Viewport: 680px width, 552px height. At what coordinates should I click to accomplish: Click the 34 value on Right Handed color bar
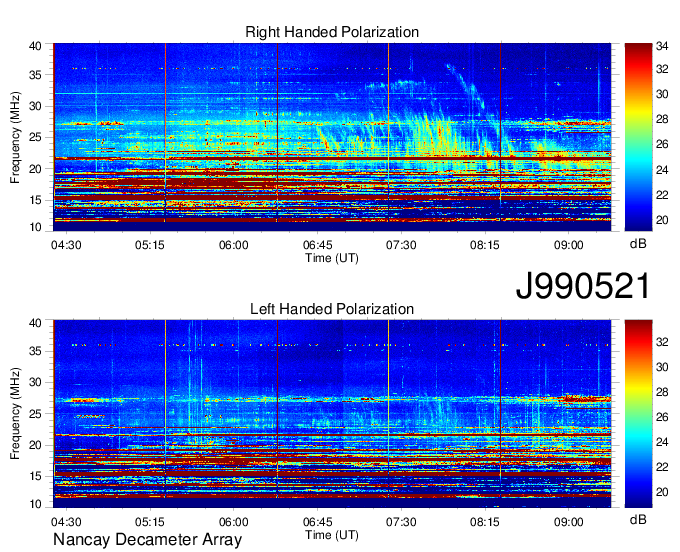tap(662, 46)
